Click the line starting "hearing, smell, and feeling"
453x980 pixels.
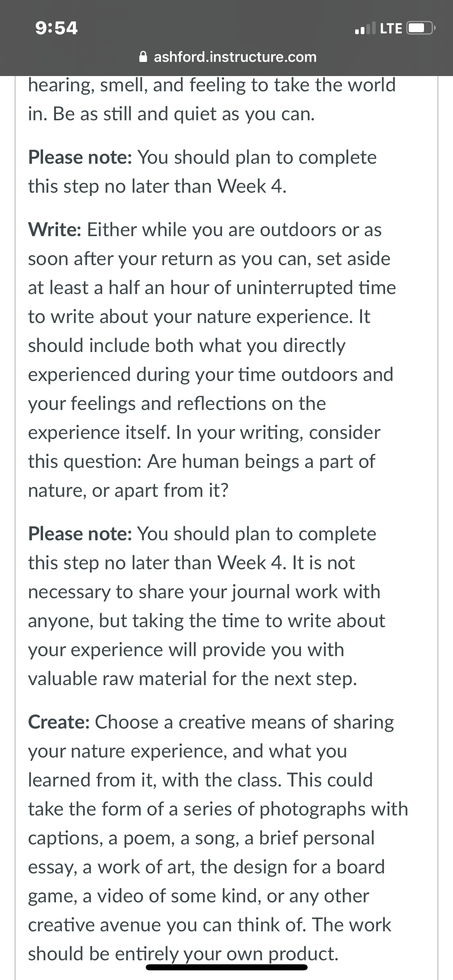pos(212,85)
